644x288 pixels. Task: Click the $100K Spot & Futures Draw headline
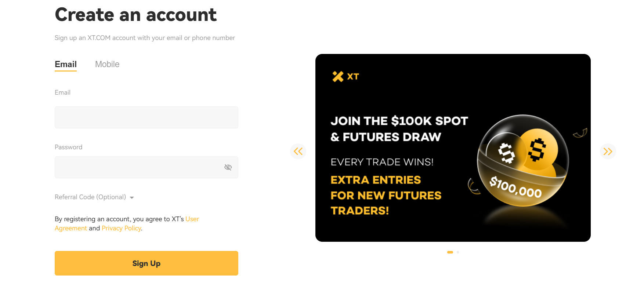(399, 129)
